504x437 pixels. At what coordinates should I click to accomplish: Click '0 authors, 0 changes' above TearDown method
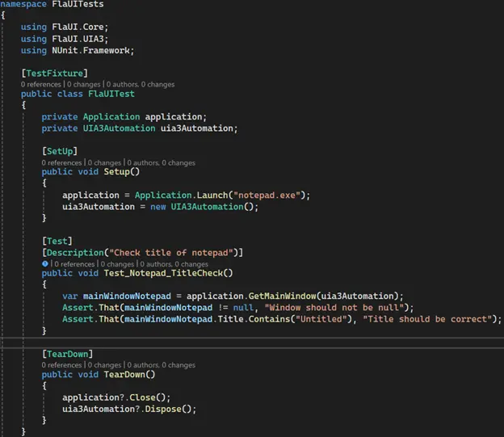162,365
